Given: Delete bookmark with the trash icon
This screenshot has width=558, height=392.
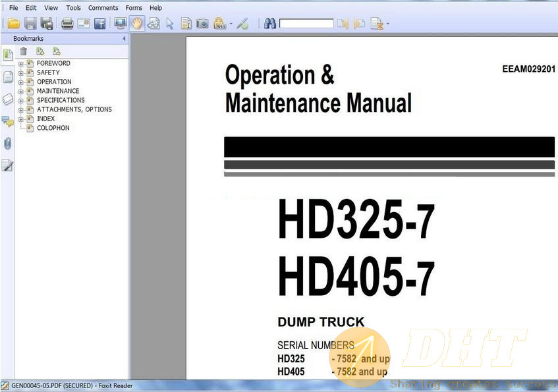Looking at the screenshot, I should (24, 51).
